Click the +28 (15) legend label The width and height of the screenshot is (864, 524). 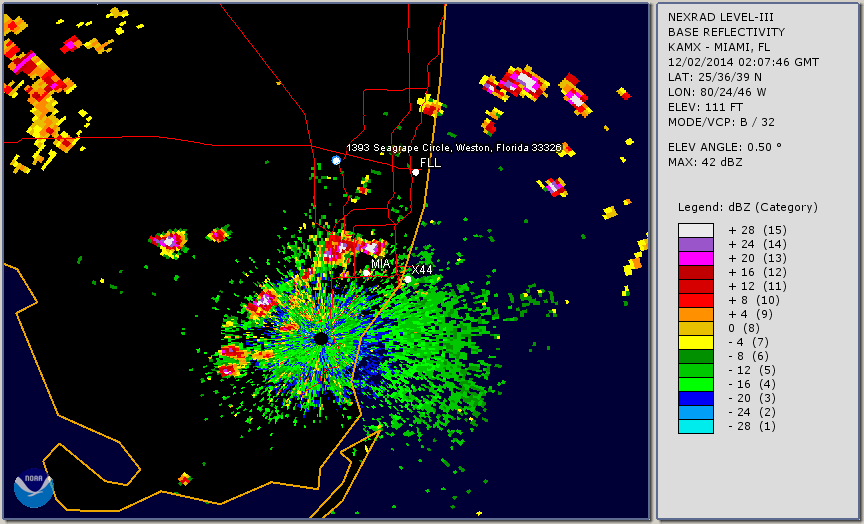point(758,230)
